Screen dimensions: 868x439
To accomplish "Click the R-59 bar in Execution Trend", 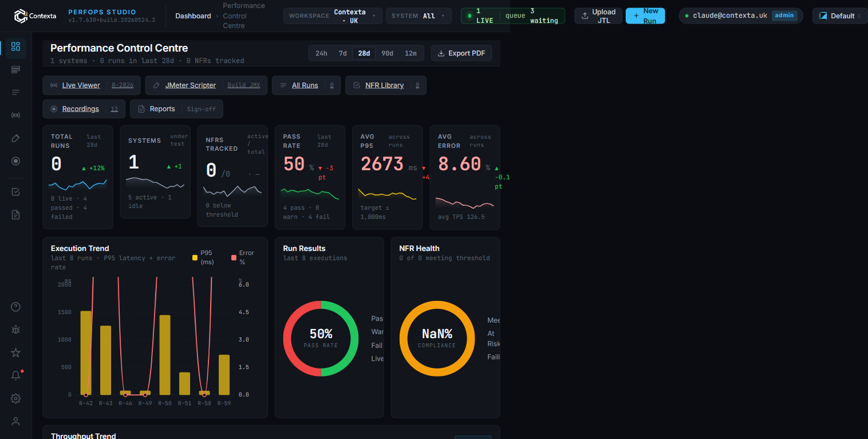I will [224, 375].
